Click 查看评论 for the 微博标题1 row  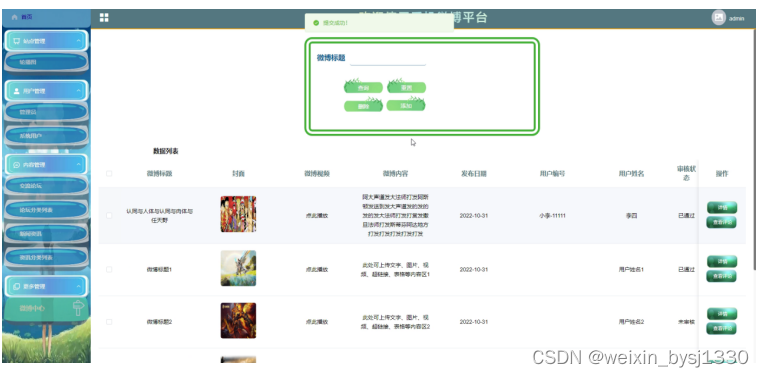(722, 276)
